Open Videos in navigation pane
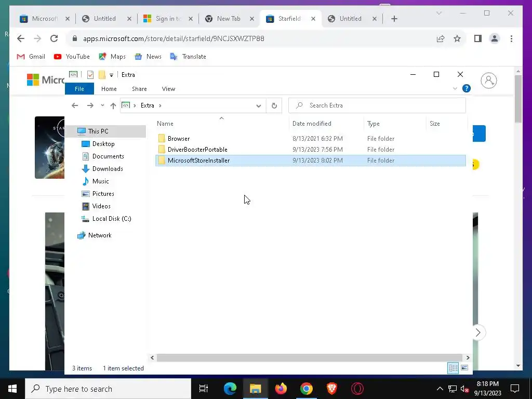 click(101, 206)
